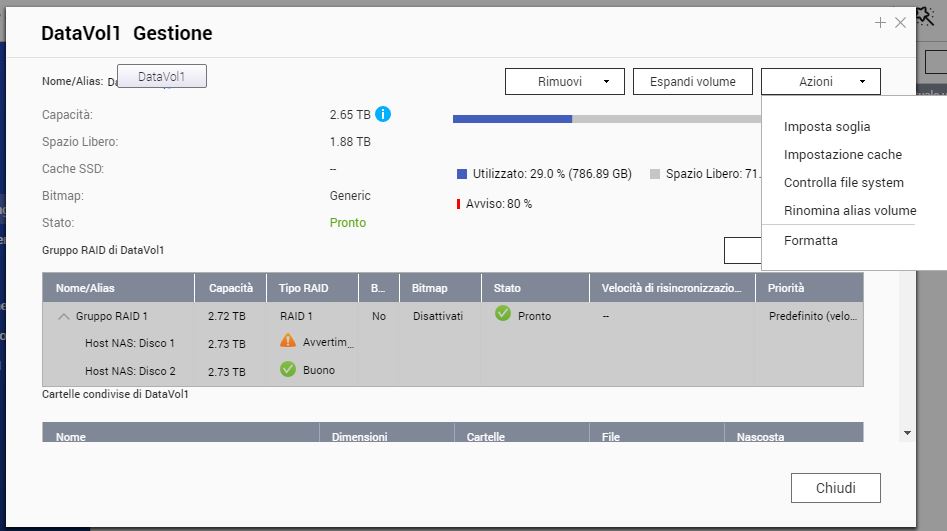Click the scrollbar down arrow

907,433
